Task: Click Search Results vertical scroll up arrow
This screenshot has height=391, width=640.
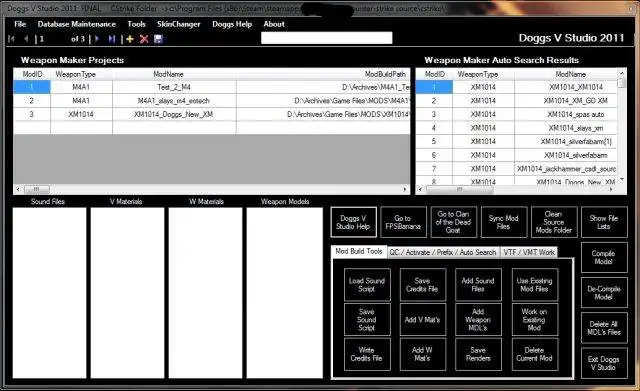Action: (x=622, y=73)
